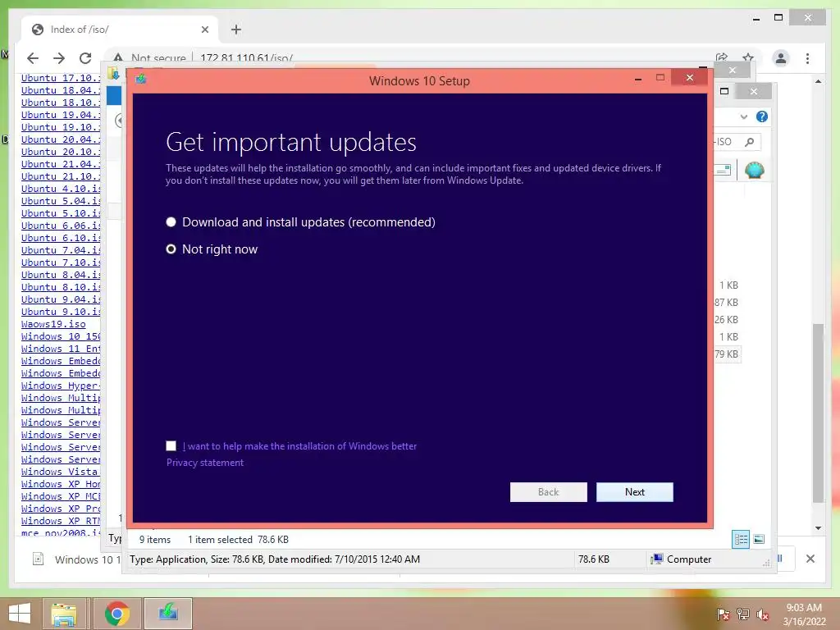Image resolution: width=840 pixels, height=630 pixels.
Task: Bookmark this page with the star icon
Action: click(748, 57)
